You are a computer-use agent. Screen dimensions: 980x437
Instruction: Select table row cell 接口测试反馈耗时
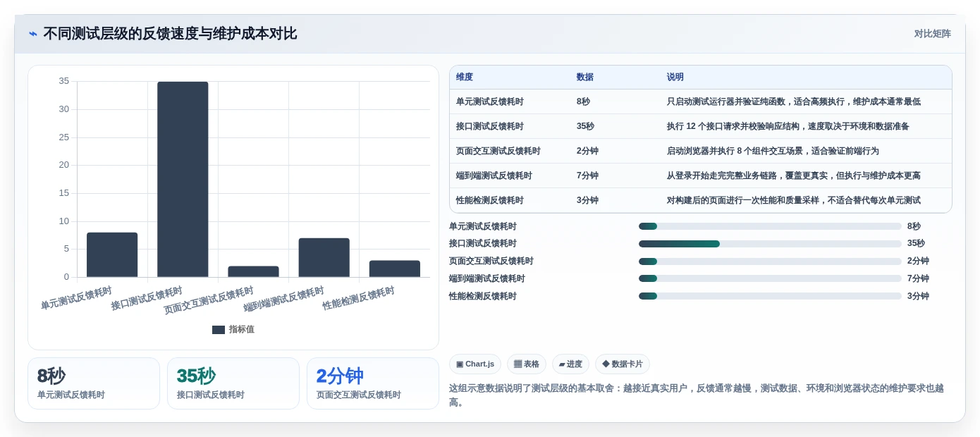click(x=490, y=126)
